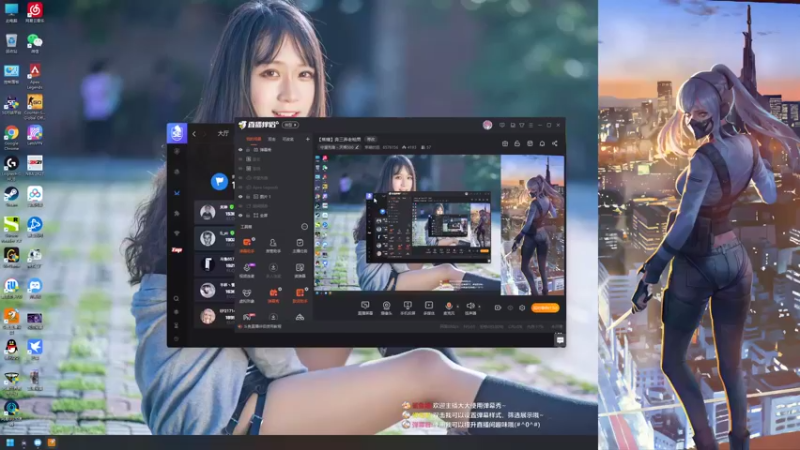800x450 pixels.
Task: Hide the 图片 1 source using its eye
Action: coord(241,196)
